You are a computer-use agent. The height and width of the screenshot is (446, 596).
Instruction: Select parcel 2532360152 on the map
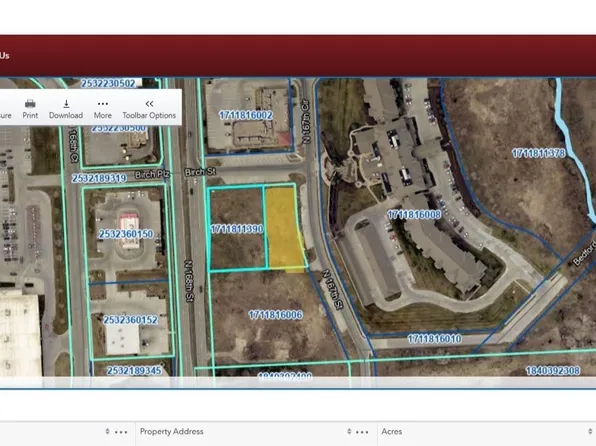click(x=130, y=320)
